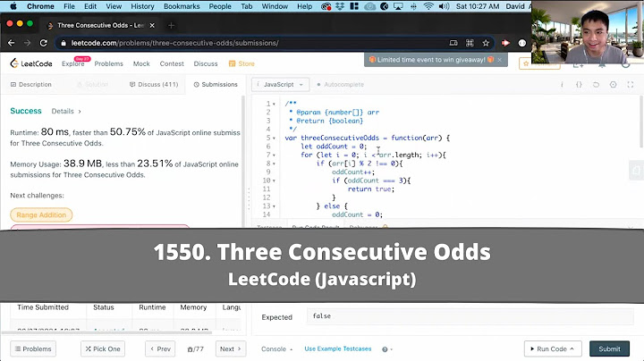Go to the Next problem

[x=231, y=349]
